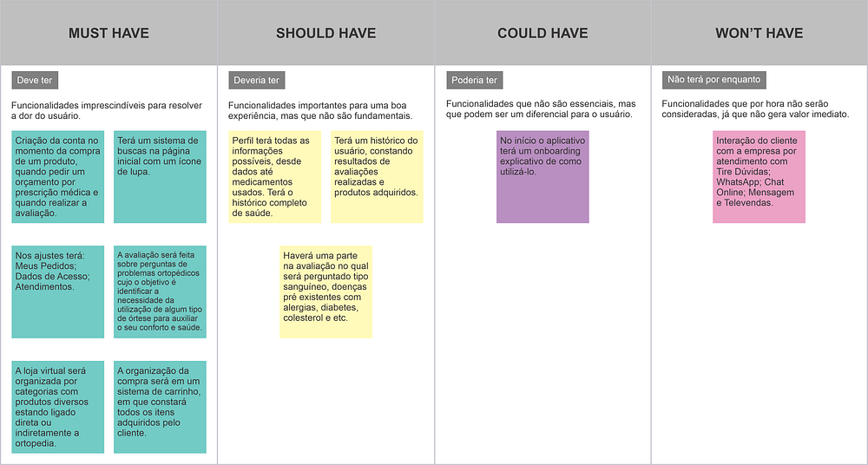Click the 'Não terá por enquanto' label
The width and height of the screenshot is (868, 465).
point(714,80)
